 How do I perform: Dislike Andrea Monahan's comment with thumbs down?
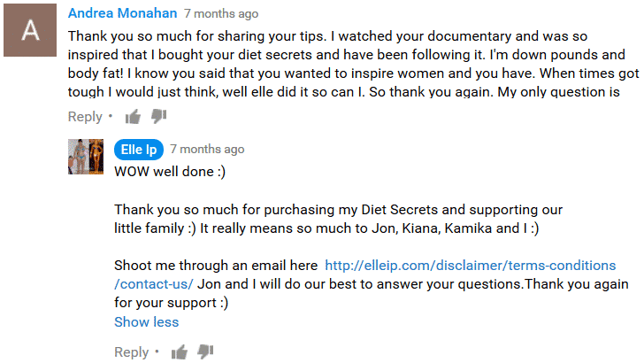tap(158, 117)
